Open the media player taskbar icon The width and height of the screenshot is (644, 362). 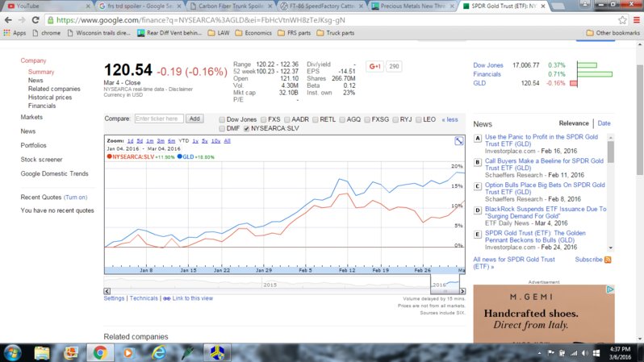128,353
